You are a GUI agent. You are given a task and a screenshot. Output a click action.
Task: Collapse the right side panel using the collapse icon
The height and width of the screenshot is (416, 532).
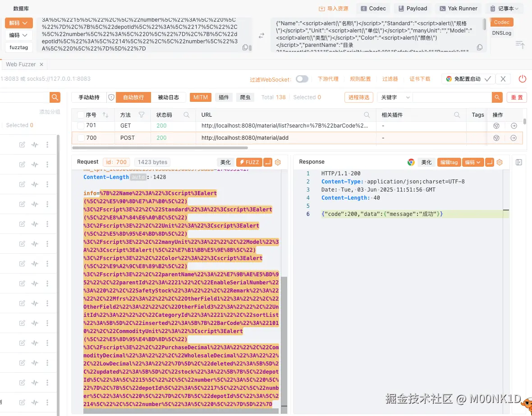(519, 162)
